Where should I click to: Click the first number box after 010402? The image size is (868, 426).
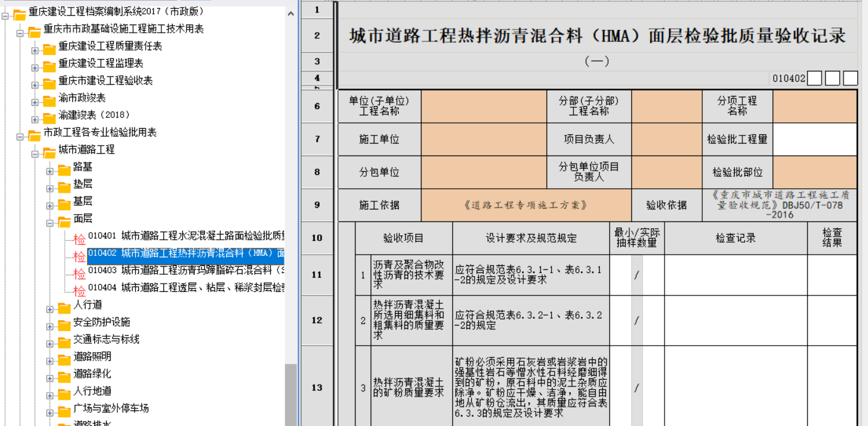(815, 78)
